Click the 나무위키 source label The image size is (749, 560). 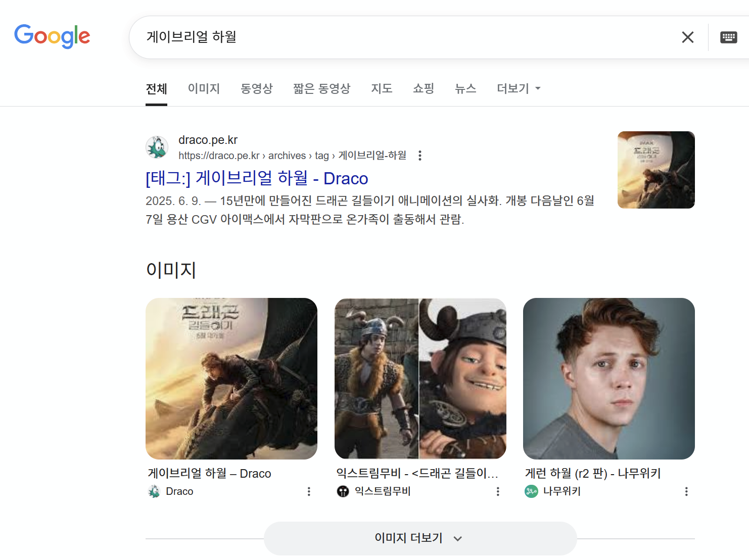pyautogui.click(x=562, y=491)
